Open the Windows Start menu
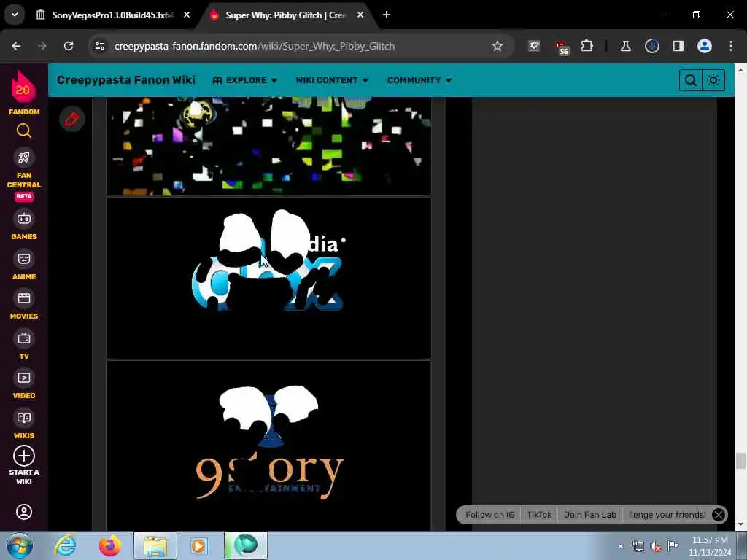The height and width of the screenshot is (560, 747). [19, 545]
